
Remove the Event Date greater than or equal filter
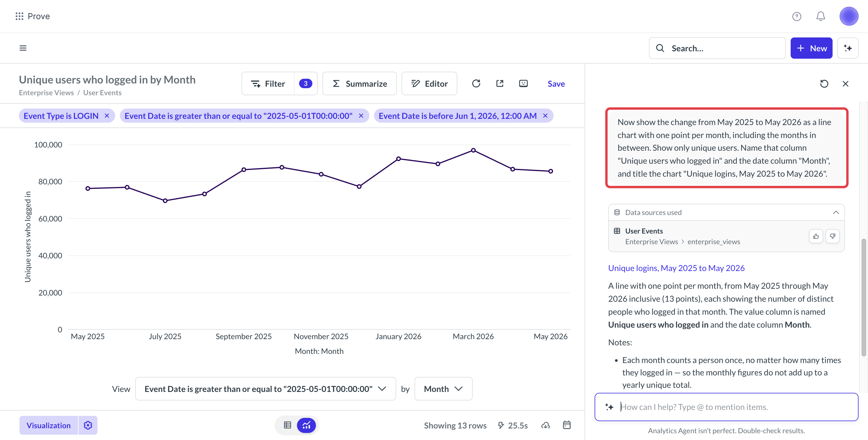361,116
